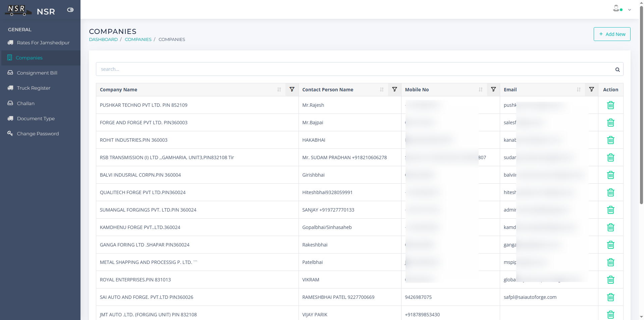Open filter for Company Name column
The image size is (644, 320).
point(292,89)
